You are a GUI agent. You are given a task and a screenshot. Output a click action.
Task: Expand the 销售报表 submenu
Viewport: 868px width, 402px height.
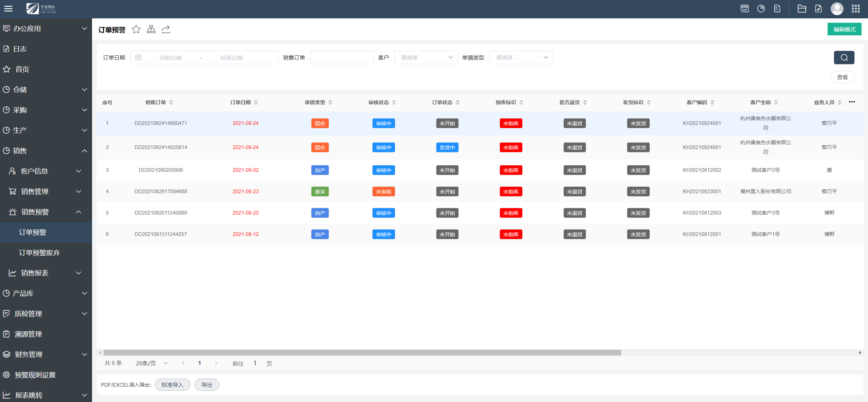(46, 273)
